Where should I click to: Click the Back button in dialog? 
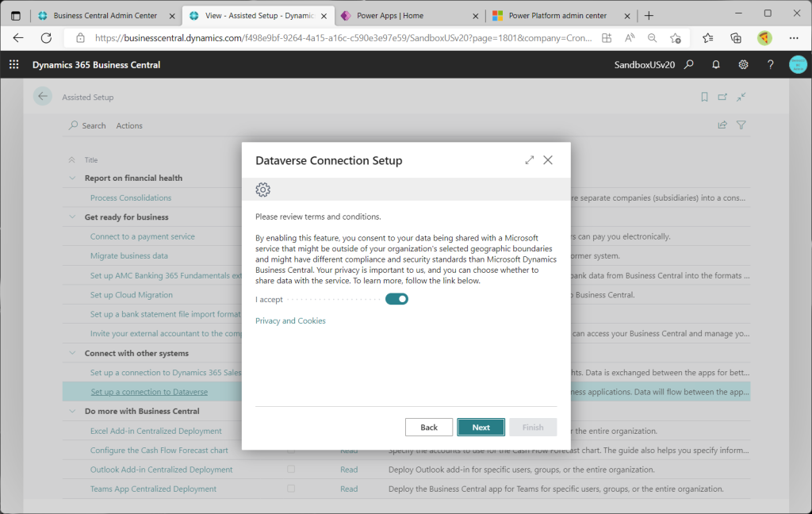(429, 428)
